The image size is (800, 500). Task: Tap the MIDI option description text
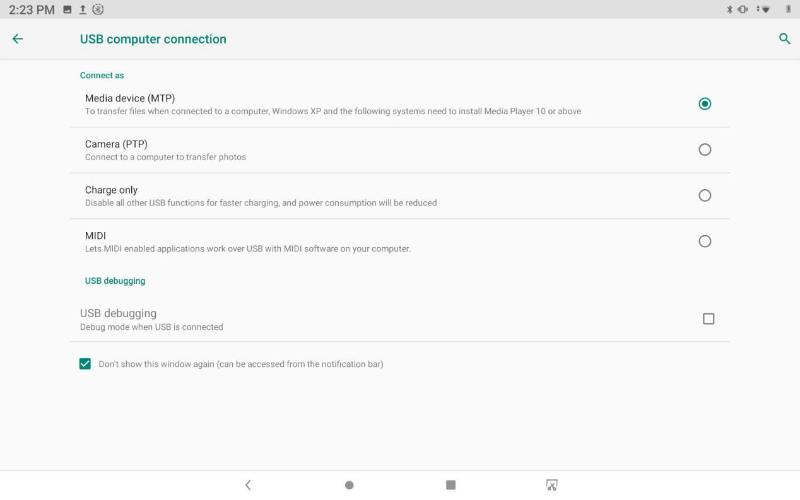pos(248,249)
